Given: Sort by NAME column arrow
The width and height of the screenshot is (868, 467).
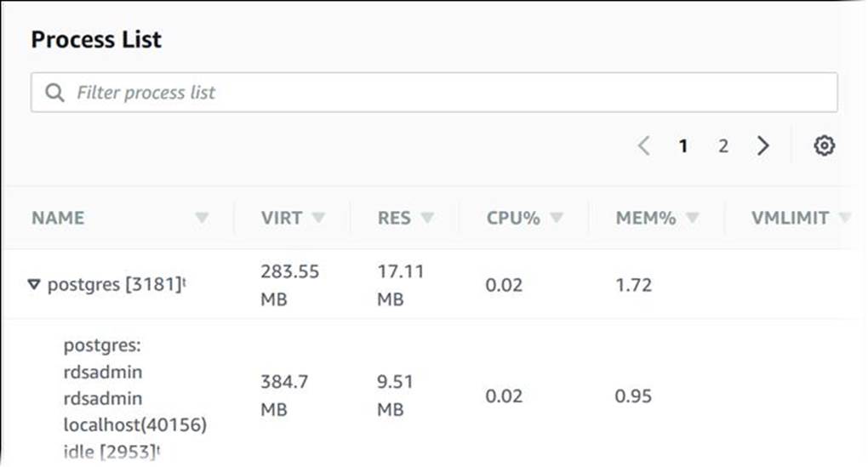Looking at the screenshot, I should [x=202, y=219].
